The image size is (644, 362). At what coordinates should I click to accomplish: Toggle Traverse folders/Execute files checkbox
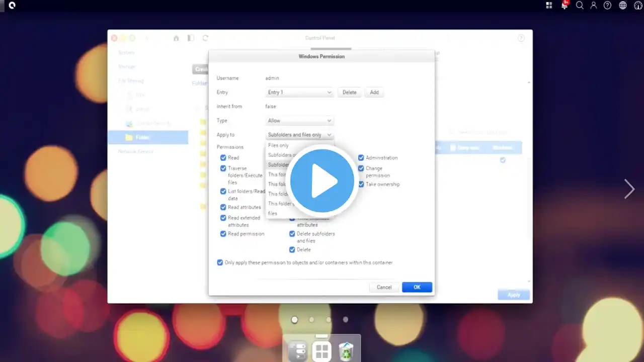(x=223, y=168)
